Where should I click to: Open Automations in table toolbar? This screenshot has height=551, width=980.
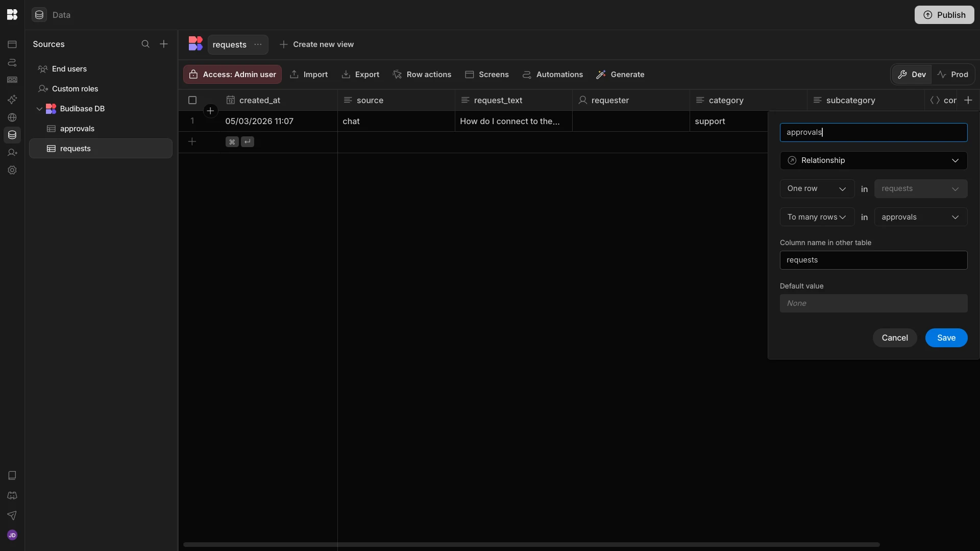(x=553, y=75)
